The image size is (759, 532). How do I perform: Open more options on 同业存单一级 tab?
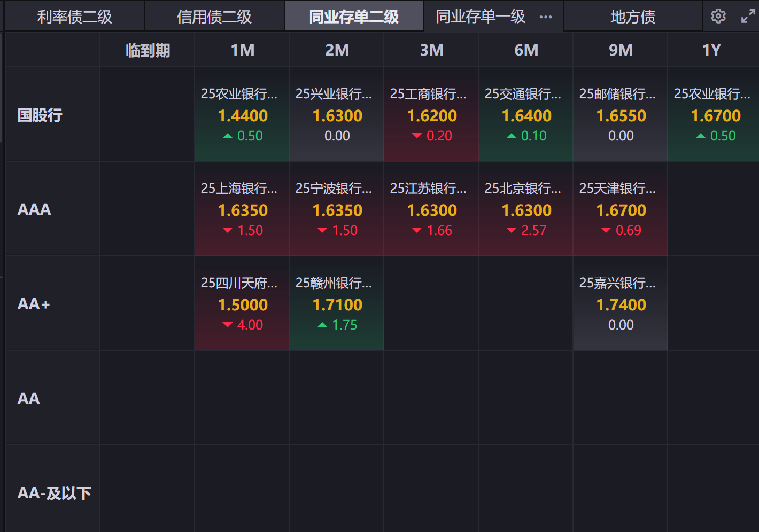point(546,17)
